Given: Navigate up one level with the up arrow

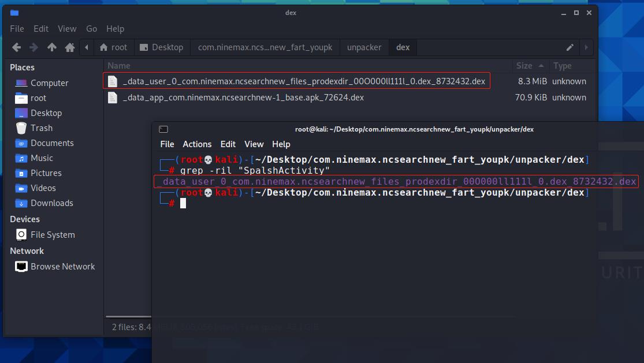Looking at the screenshot, I should pyautogui.click(x=51, y=47).
